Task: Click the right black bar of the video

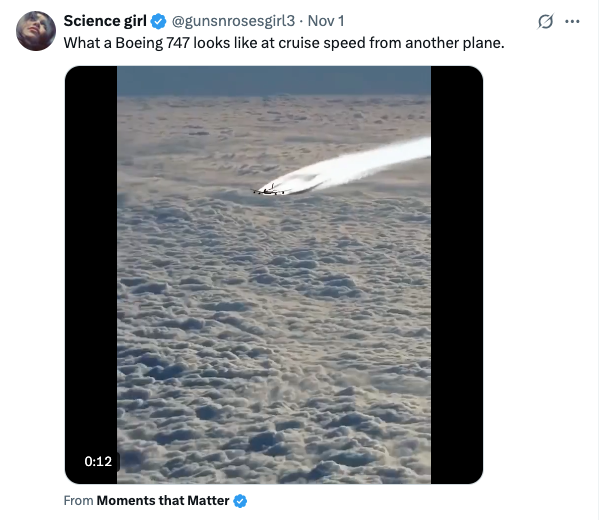Action: coord(456,270)
